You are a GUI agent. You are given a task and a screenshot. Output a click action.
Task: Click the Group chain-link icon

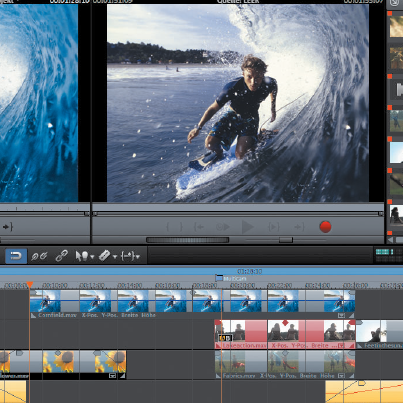[61, 256]
